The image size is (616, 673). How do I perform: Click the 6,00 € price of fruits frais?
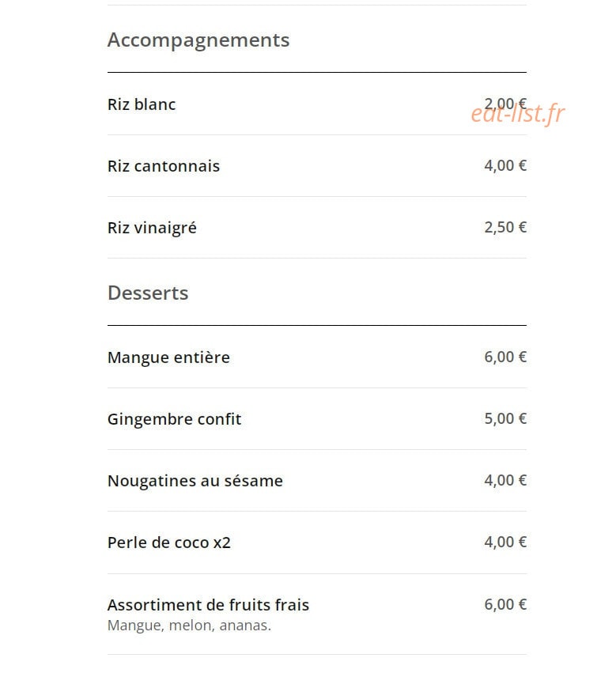click(505, 604)
